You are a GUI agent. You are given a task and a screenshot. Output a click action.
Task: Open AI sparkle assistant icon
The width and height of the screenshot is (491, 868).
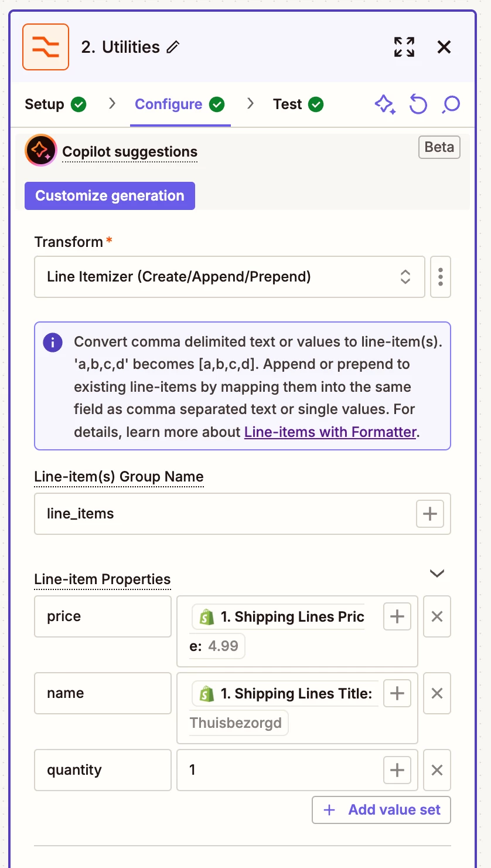tap(385, 104)
